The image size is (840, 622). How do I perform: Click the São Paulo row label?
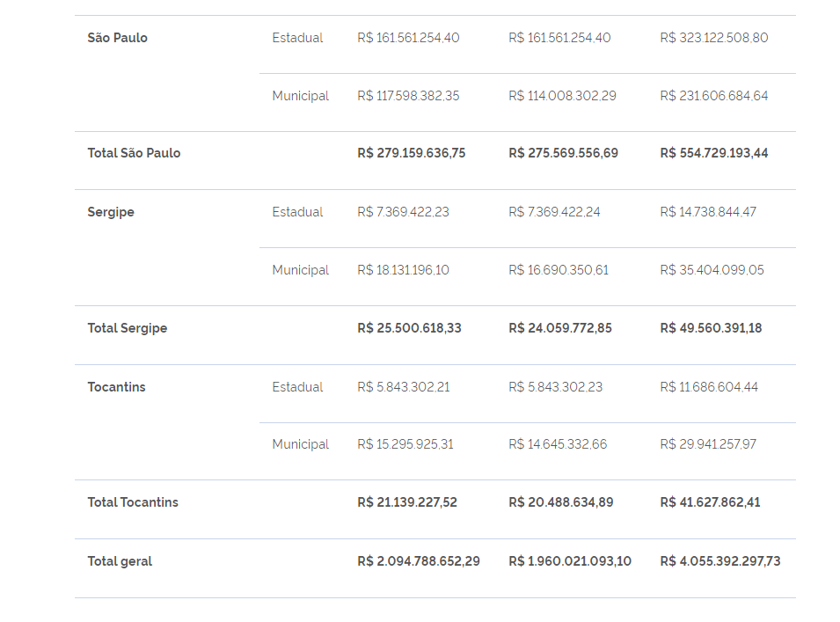pos(117,38)
